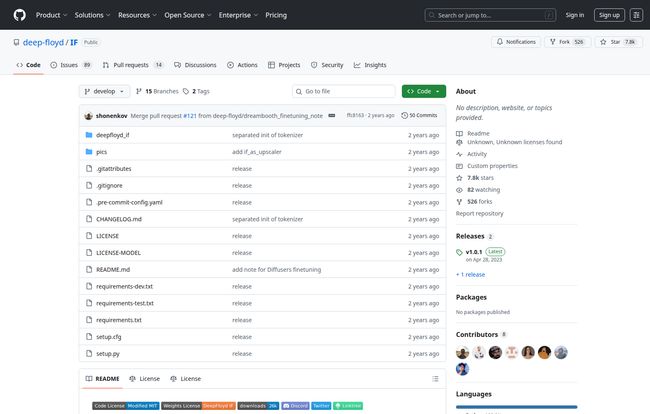Switch to the Discussions tab
The image size is (650, 414).
195,65
